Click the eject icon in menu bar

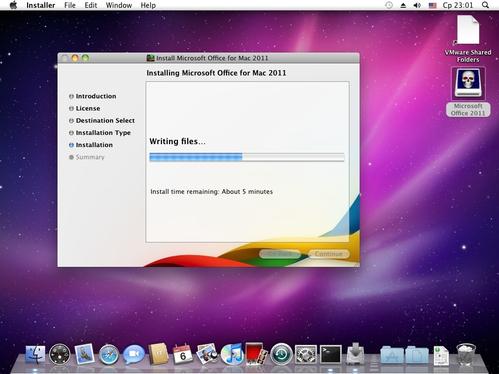[x=403, y=5]
